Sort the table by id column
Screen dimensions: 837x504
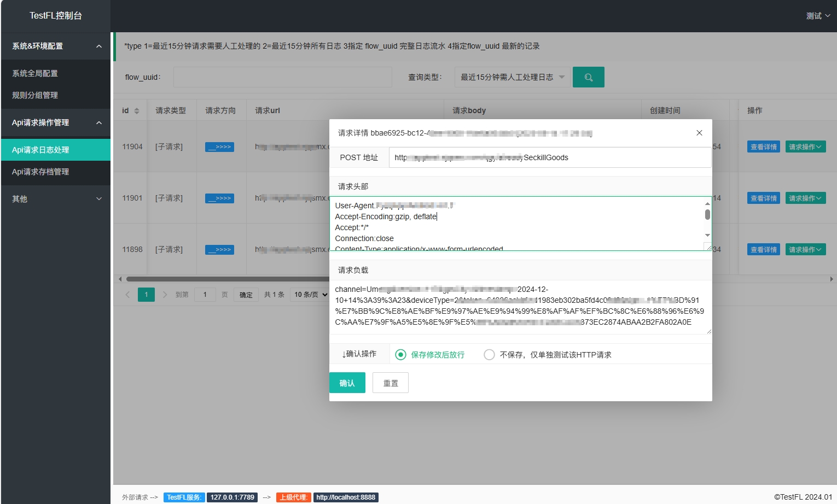coord(137,110)
